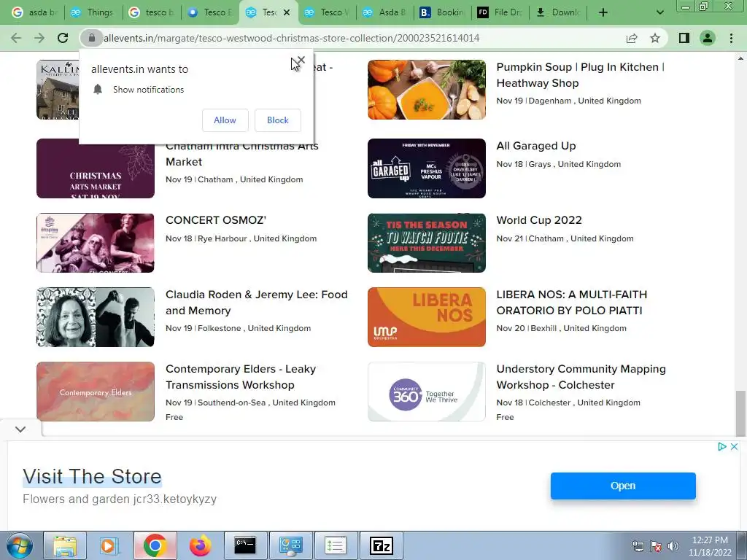Open the browser side panel
Screen dimensions: 747x560
pyautogui.click(x=684, y=38)
